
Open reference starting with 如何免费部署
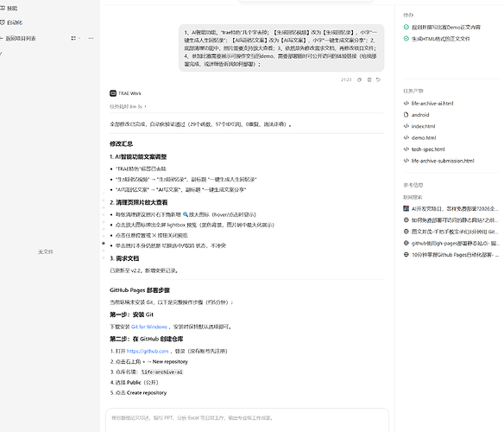coord(455,220)
